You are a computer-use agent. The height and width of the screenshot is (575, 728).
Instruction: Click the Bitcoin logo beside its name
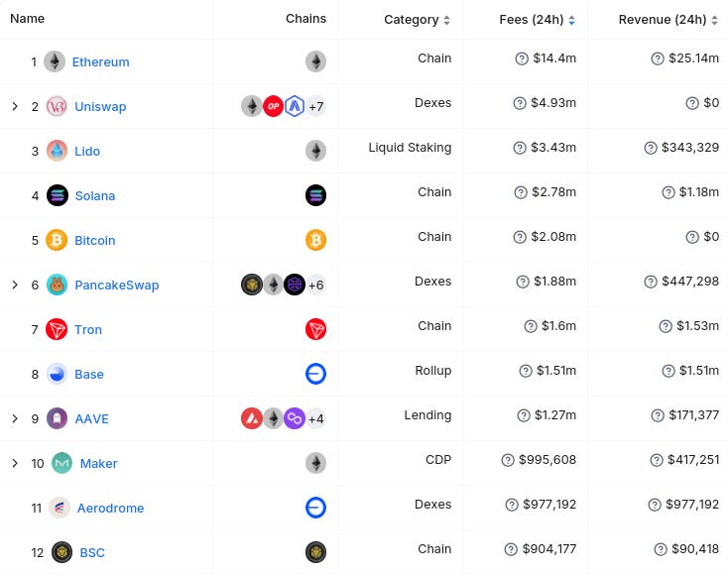pos(57,240)
